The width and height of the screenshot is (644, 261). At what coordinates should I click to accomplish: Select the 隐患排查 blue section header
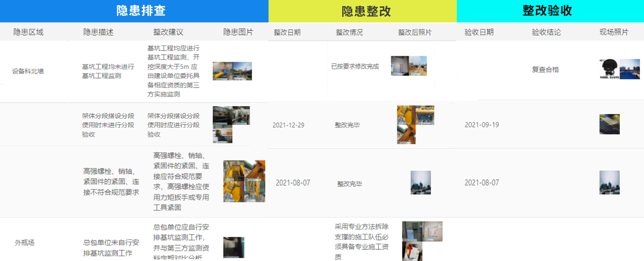141,11
